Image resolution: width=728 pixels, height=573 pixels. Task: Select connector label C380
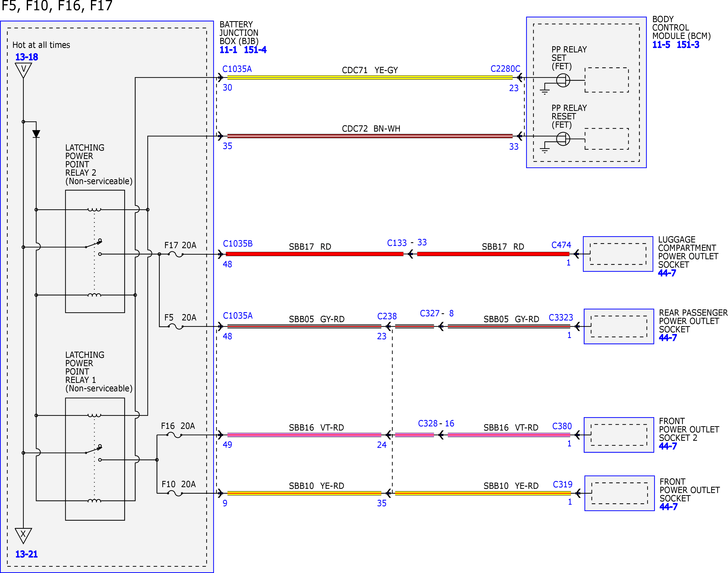coord(562,426)
